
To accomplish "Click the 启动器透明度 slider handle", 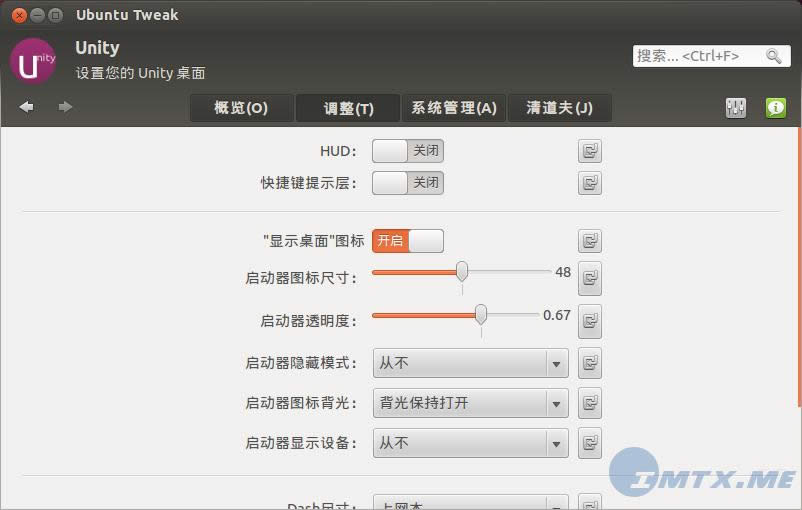I will 481,315.
